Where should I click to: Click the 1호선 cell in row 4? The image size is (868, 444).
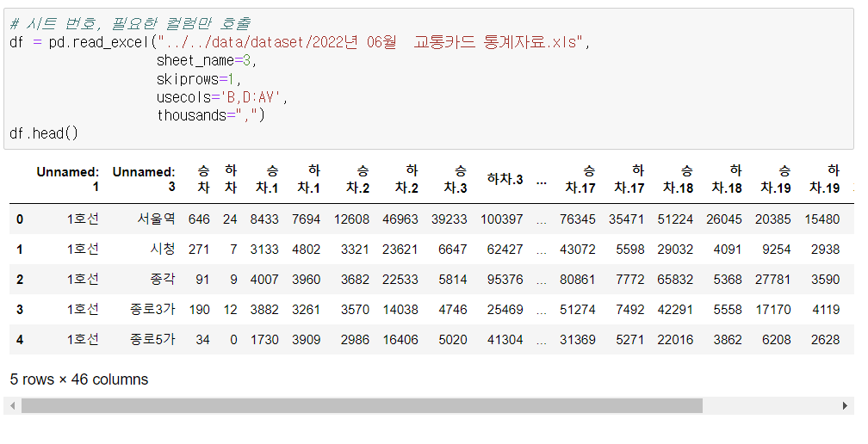(83, 340)
